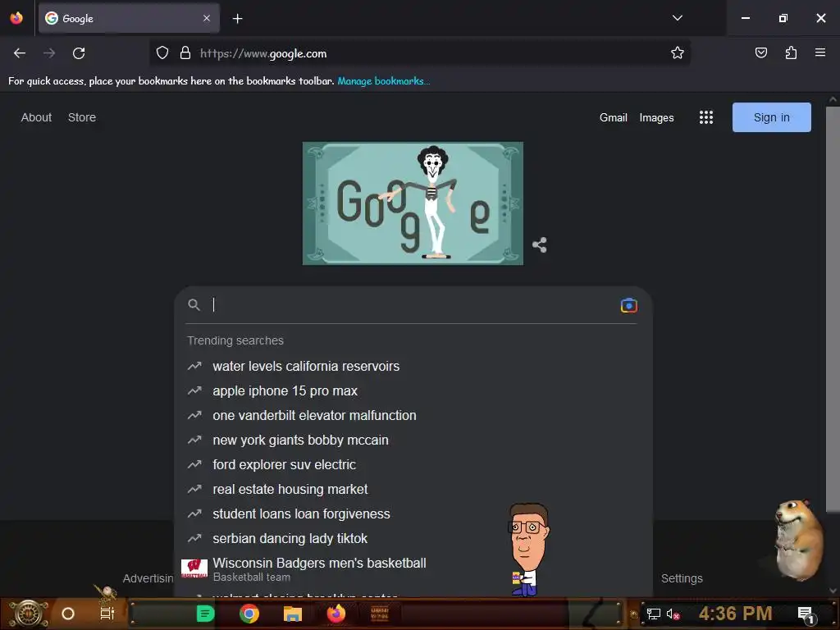Open Firefox application menu hamburger

click(819, 52)
